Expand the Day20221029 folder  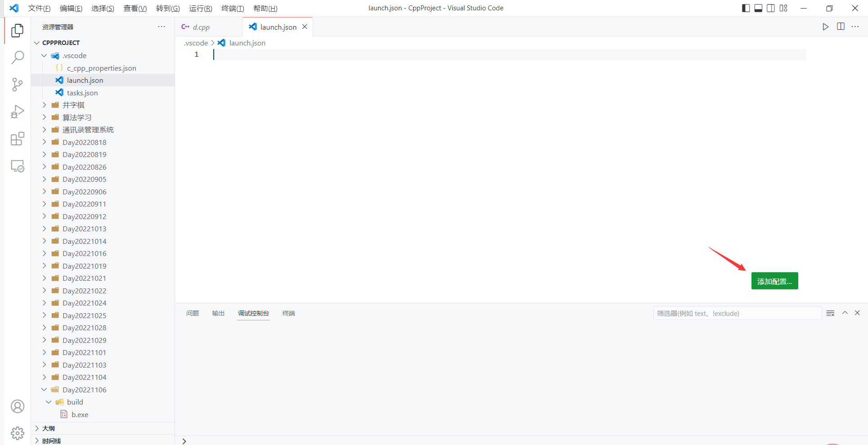point(103,340)
